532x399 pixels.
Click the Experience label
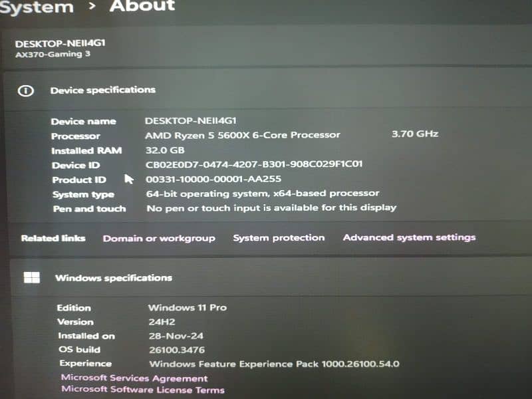coord(86,363)
